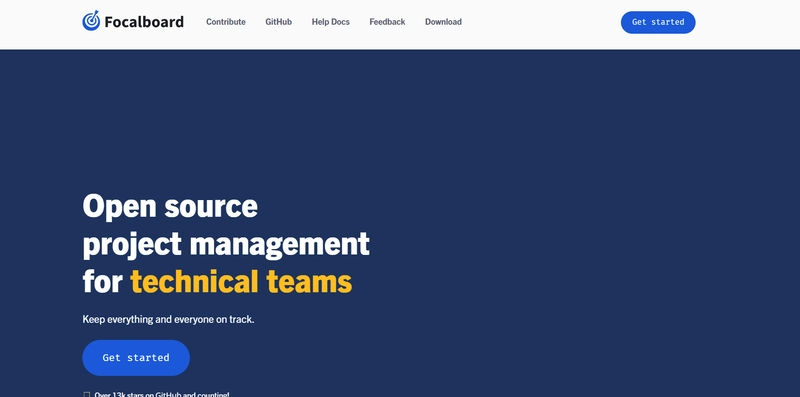Screen dimensions: 800x397
Task: Open the Contribute nav link
Action: coord(226,22)
